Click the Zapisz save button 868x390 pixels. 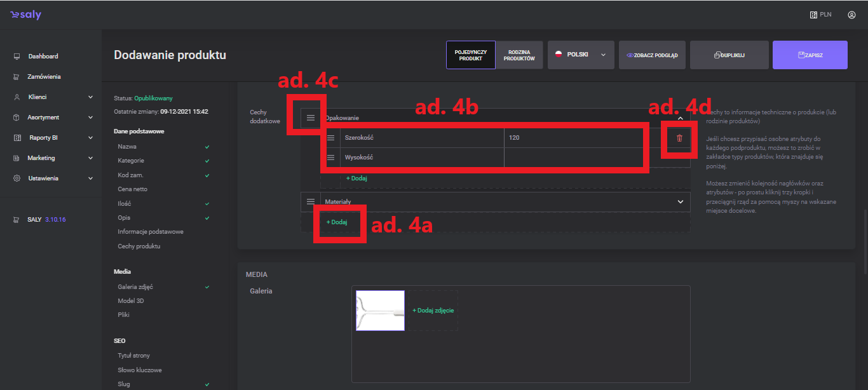click(810, 55)
